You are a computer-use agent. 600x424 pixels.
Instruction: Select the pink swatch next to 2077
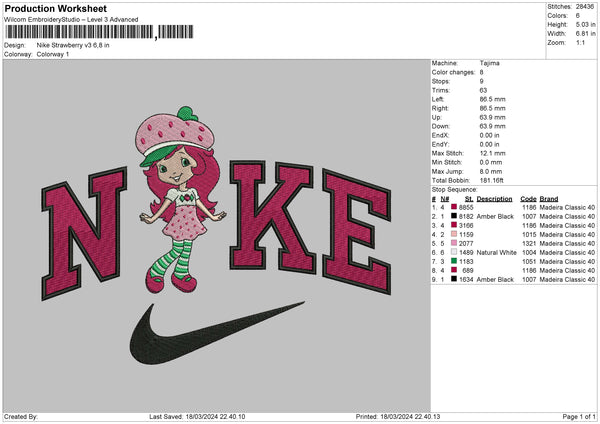(x=454, y=243)
